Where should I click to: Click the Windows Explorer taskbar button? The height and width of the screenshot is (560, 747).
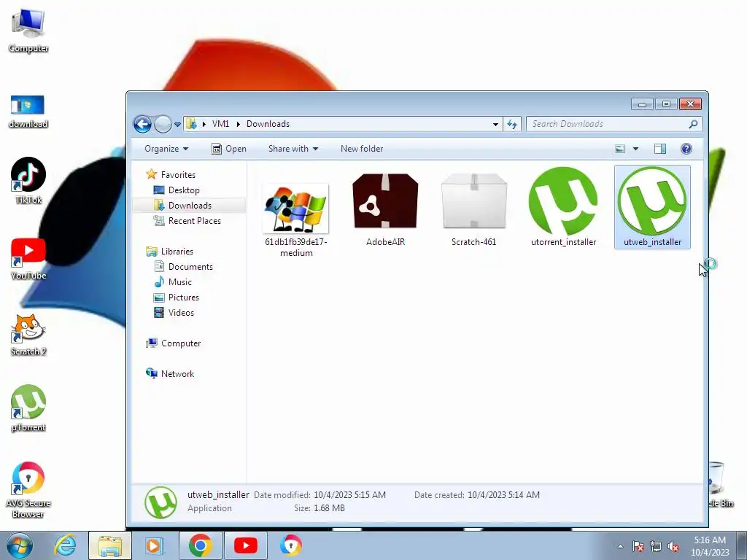110,545
